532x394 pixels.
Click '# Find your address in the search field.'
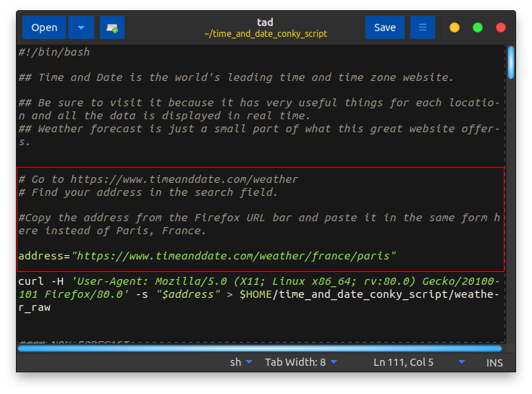[x=148, y=192]
